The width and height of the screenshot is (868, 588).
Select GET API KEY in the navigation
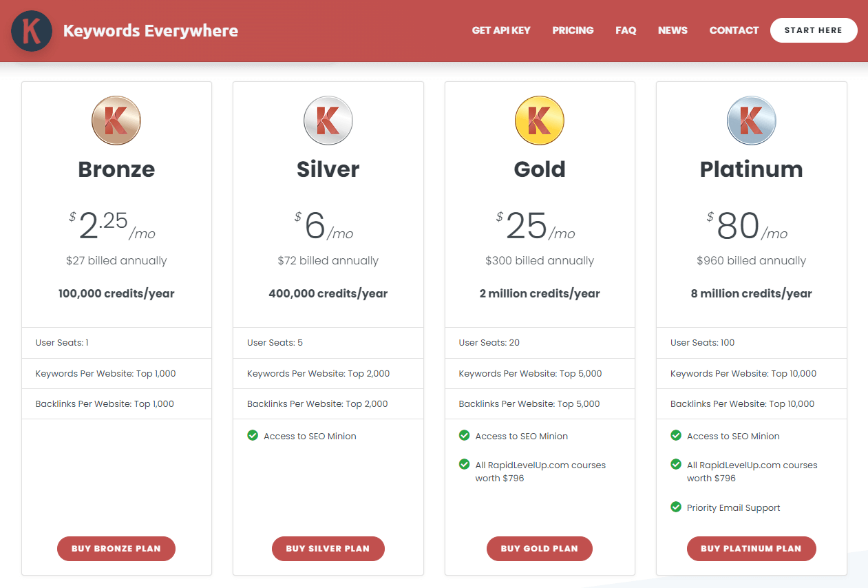tap(501, 30)
